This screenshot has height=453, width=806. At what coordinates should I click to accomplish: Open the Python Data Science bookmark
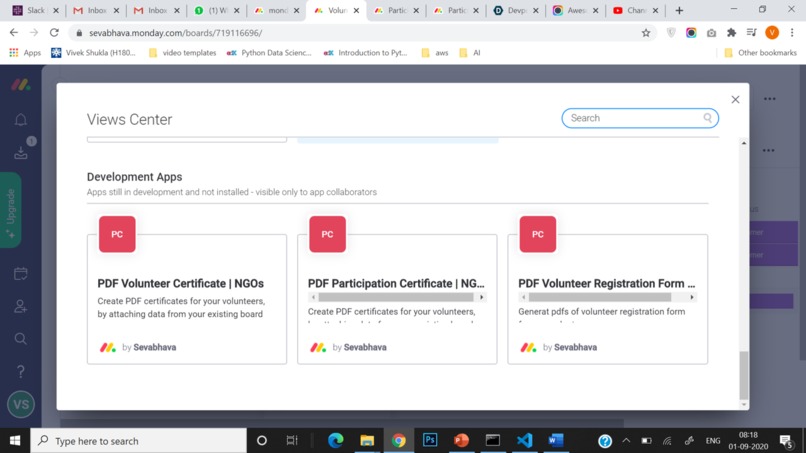[x=269, y=52]
